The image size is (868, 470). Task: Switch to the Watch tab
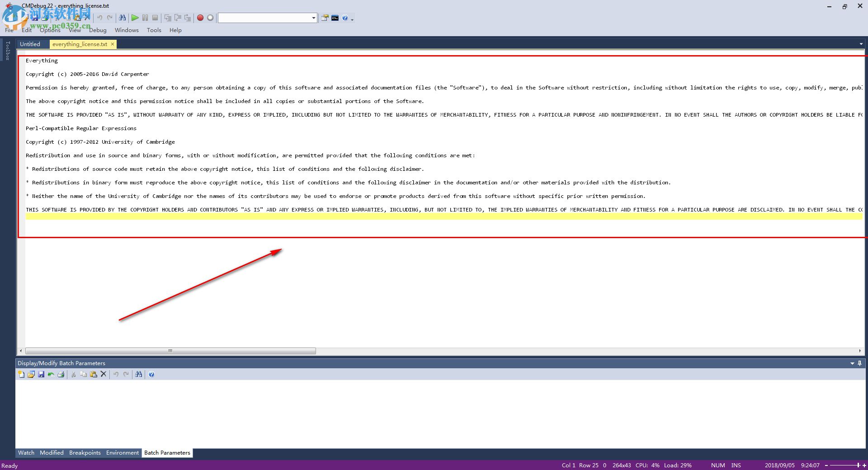click(x=26, y=453)
